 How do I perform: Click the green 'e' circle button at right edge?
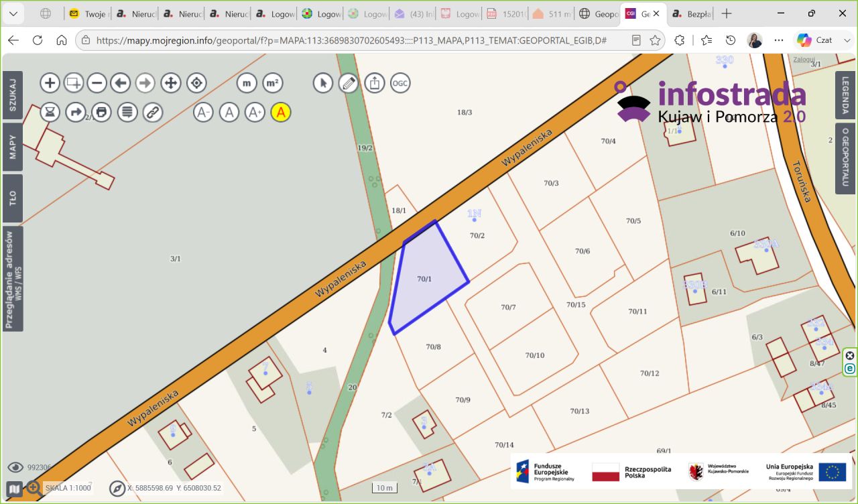tap(850, 369)
